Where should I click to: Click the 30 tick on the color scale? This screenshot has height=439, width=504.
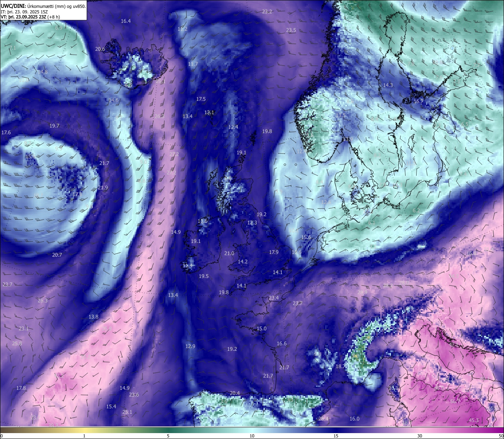pyautogui.click(x=420, y=436)
